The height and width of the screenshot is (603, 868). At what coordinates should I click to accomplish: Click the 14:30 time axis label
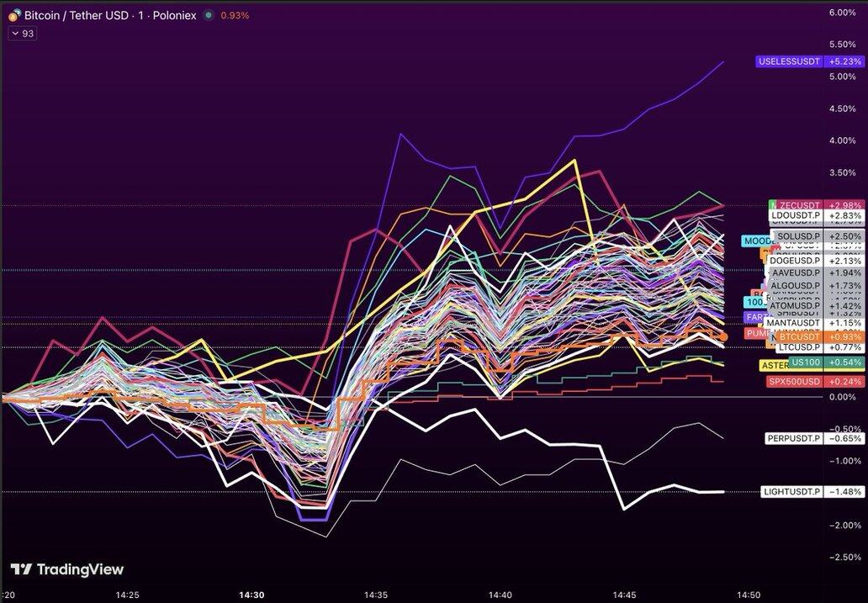[x=251, y=594]
